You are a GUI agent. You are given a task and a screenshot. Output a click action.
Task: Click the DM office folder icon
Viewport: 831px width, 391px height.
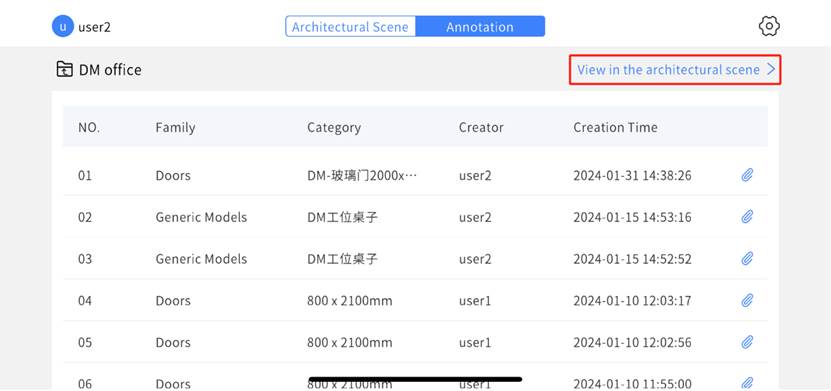pos(65,69)
